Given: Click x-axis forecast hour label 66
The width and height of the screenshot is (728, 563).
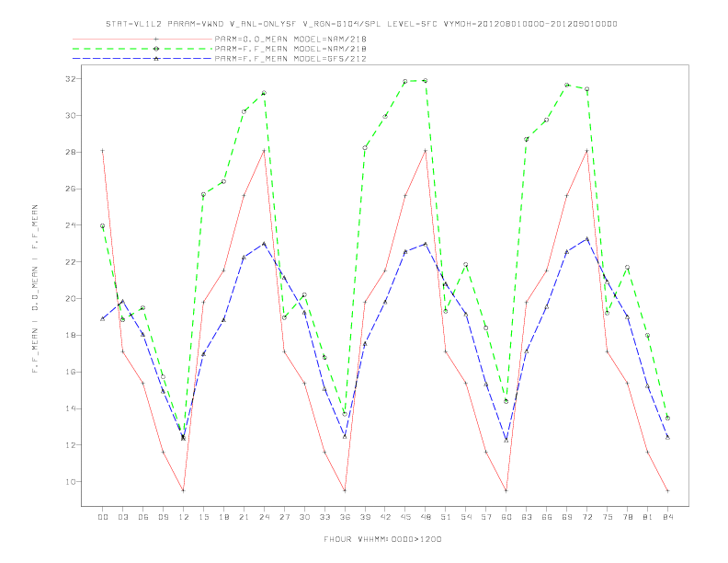Looking at the screenshot, I should coord(547,517).
